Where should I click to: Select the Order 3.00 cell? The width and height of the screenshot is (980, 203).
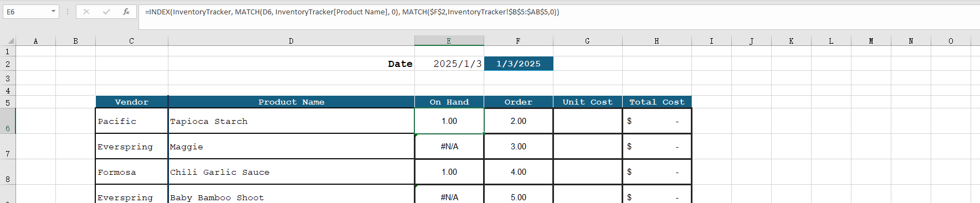[x=518, y=146]
